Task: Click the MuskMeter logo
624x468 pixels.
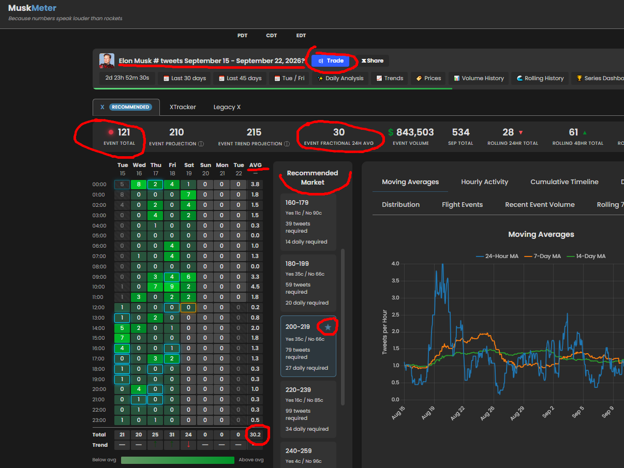Action: pyautogui.click(x=32, y=8)
